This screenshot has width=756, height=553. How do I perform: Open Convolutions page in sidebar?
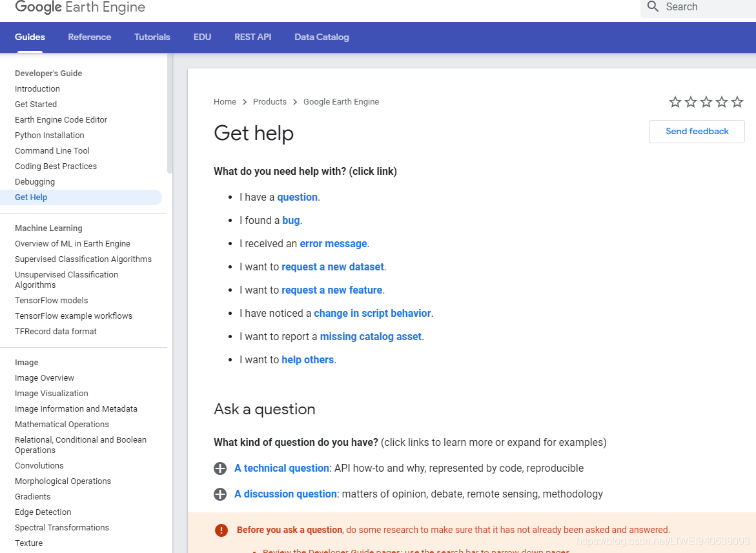(x=39, y=466)
